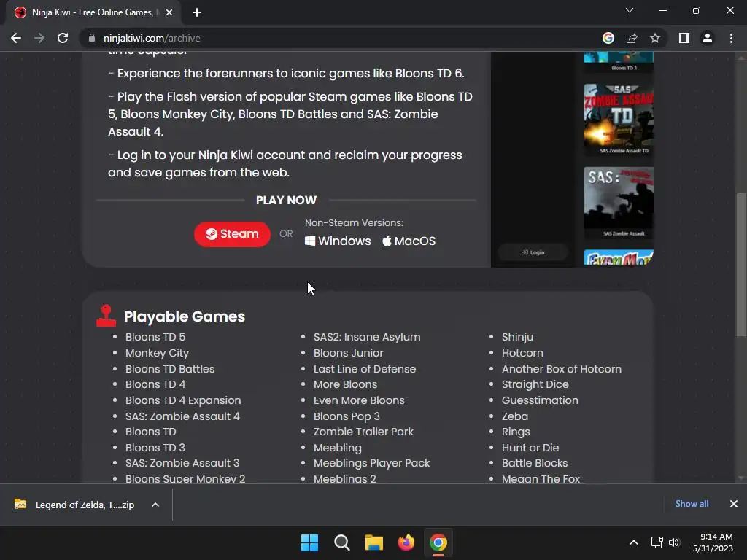Launch Firefox from the taskbar
Screen dimensions: 747x560
[x=406, y=542]
